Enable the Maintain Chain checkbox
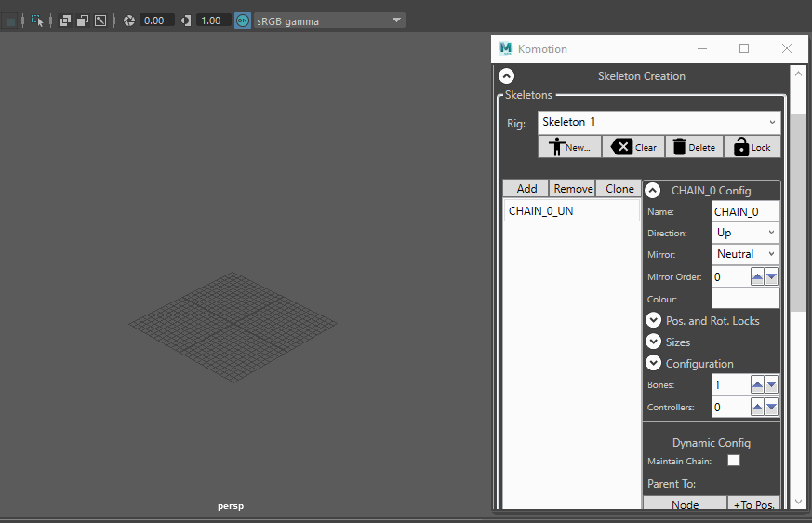 point(734,461)
